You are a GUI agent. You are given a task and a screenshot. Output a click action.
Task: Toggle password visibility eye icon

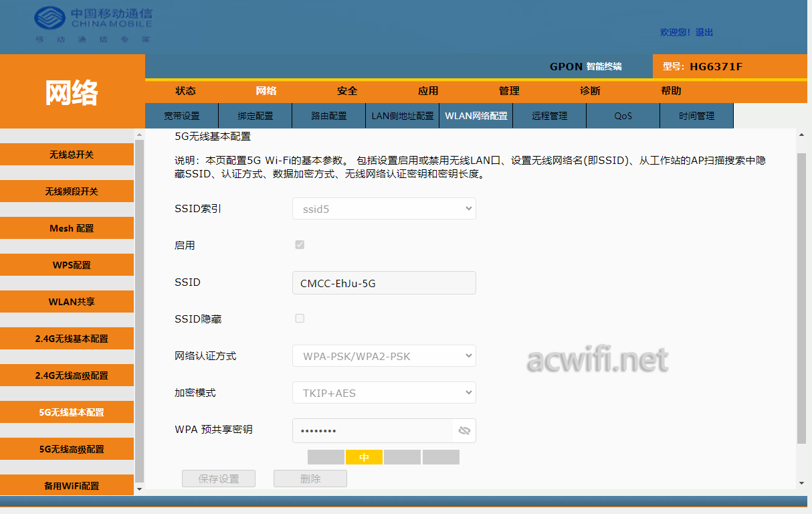coord(464,430)
